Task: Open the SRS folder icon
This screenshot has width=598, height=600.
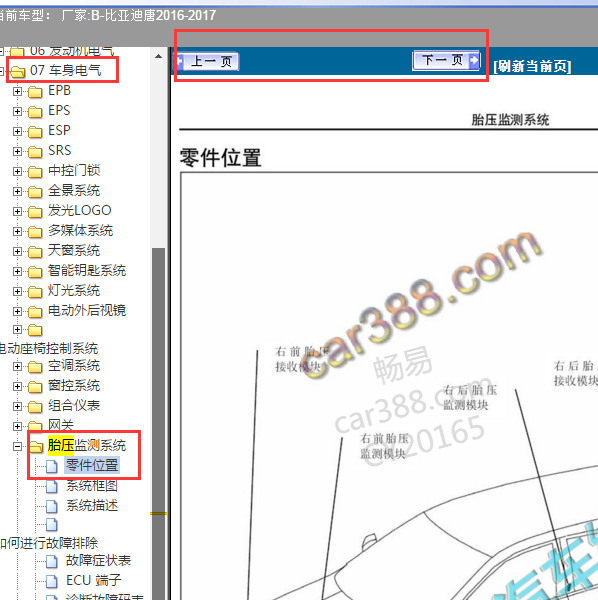Action: coord(35,152)
